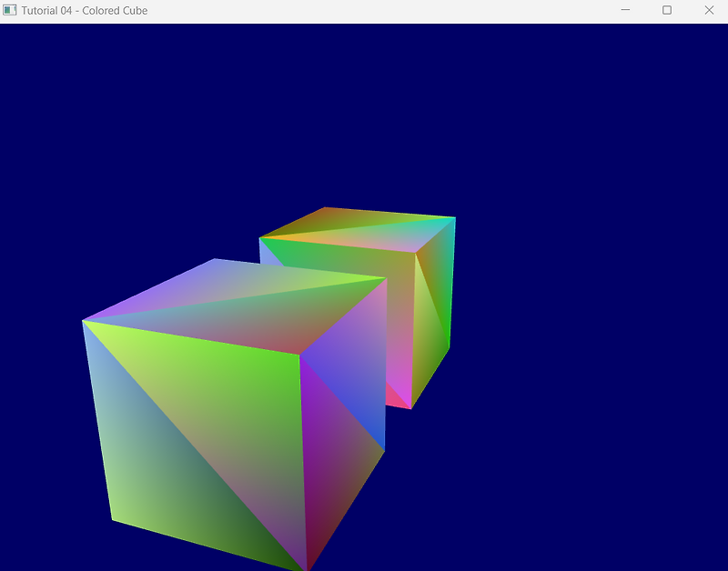Close the Tutorial 04 window
This screenshot has width=728, height=571.
click(709, 10)
